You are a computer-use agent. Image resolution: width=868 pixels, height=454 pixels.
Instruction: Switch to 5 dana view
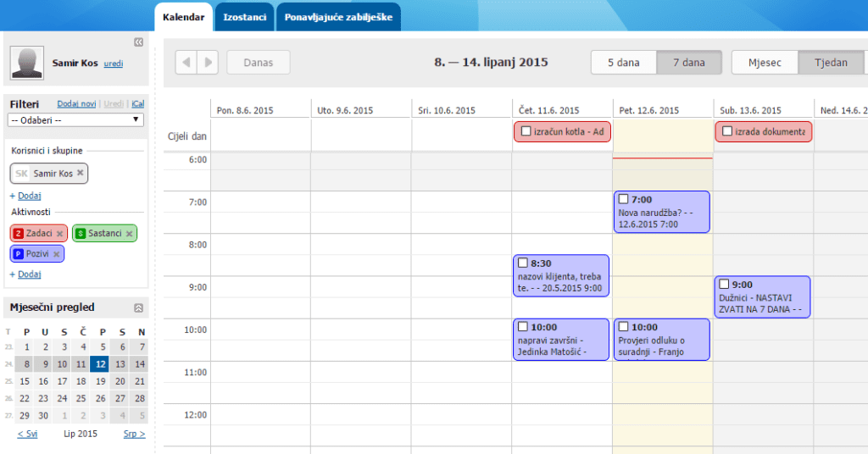[x=623, y=62]
